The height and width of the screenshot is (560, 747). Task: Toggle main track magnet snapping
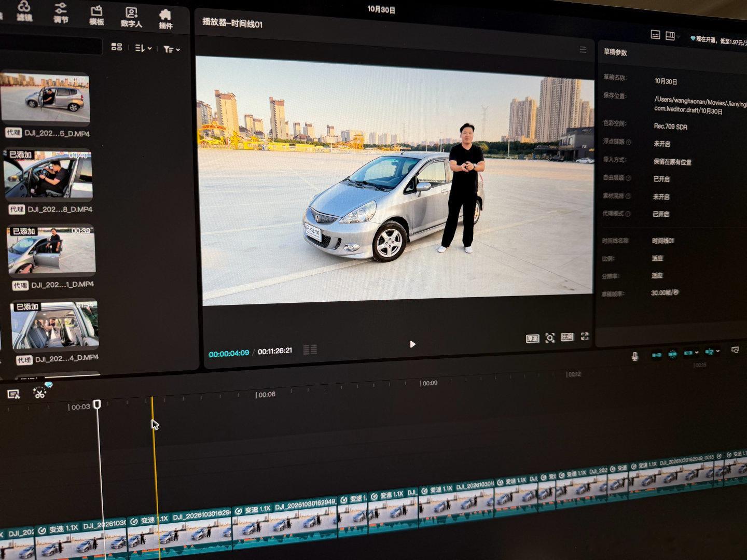point(656,355)
